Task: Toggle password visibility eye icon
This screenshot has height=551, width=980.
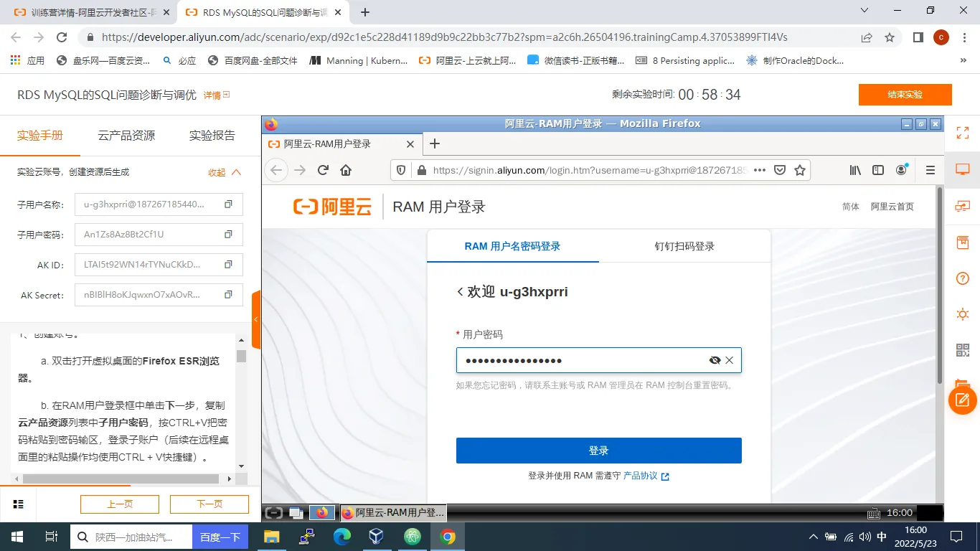Action: point(715,360)
